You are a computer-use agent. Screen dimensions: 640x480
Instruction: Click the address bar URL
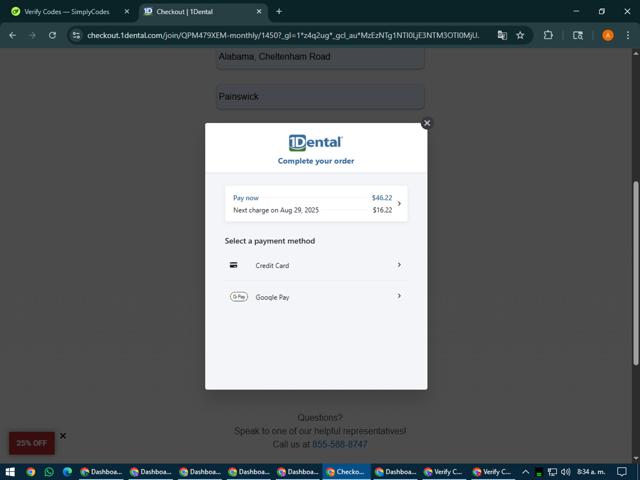click(283, 36)
